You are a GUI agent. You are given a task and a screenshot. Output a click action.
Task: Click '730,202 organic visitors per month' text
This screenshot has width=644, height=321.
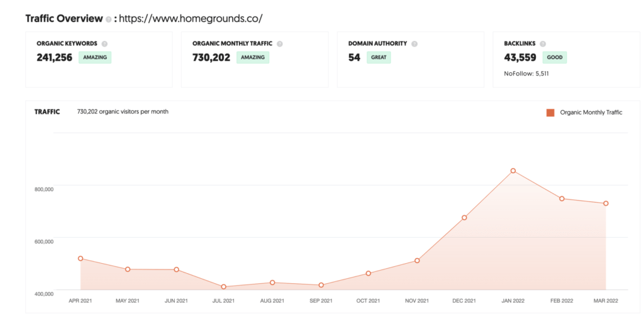(x=123, y=111)
